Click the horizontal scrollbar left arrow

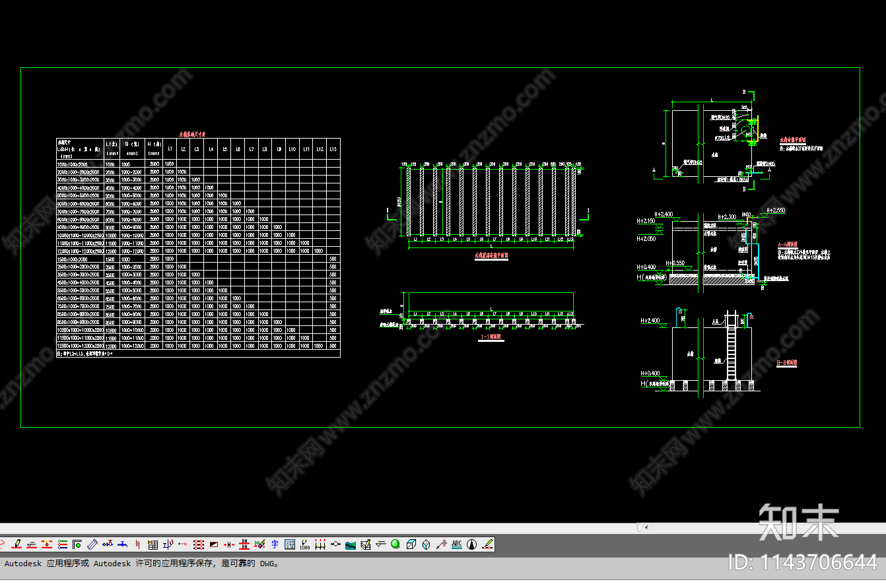[646, 527]
